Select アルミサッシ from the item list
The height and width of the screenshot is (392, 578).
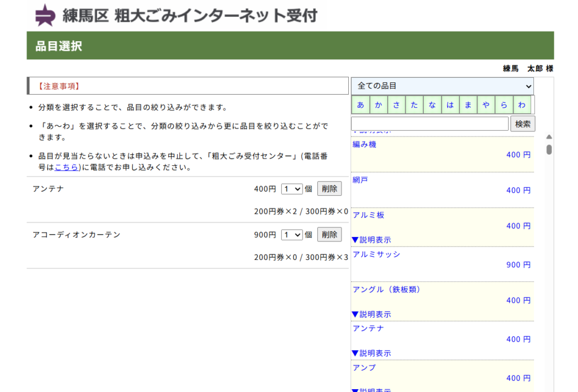tap(376, 254)
